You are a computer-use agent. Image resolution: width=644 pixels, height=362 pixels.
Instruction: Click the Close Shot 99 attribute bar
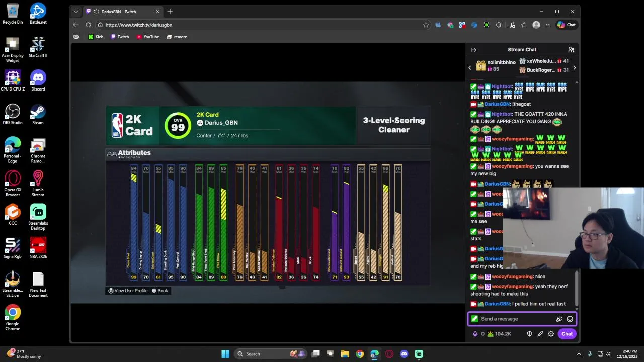[x=133, y=223]
